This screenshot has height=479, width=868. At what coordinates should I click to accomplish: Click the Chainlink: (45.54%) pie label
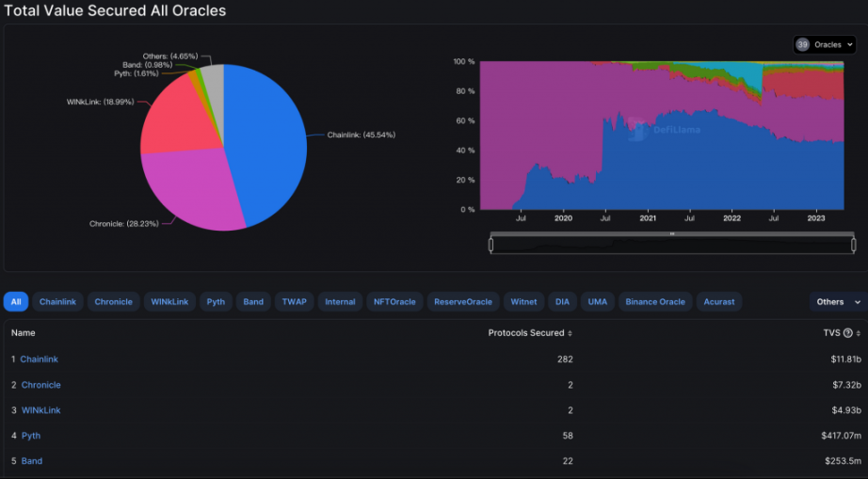click(361, 135)
